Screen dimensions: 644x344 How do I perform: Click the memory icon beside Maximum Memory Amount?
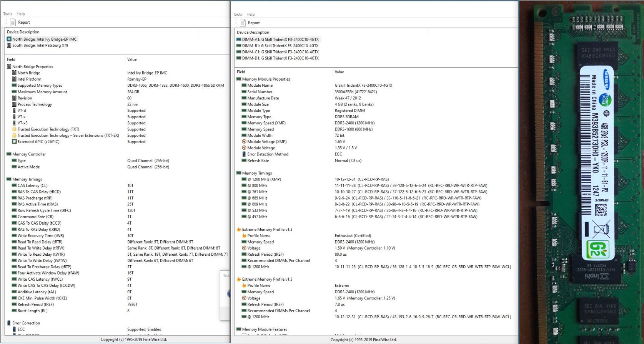point(14,92)
